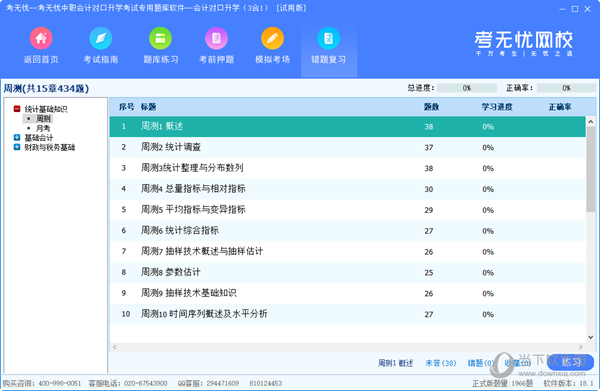The width and height of the screenshot is (600, 391).
Task: Click the 周测1 概述 label in bottom bar
Action: (x=395, y=363)
